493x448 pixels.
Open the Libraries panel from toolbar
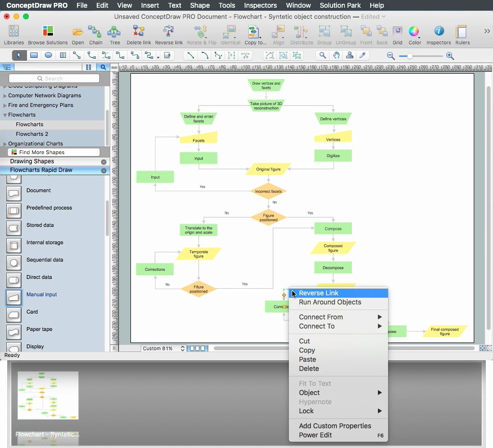pyautogui.click(x=14, y=35)
